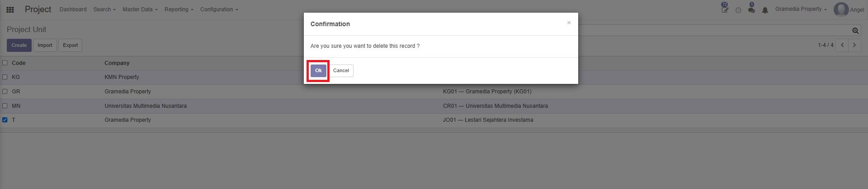The image size is (868, 189).
Task: Click the search magnifier icon
Action: (x=855, y=31)
